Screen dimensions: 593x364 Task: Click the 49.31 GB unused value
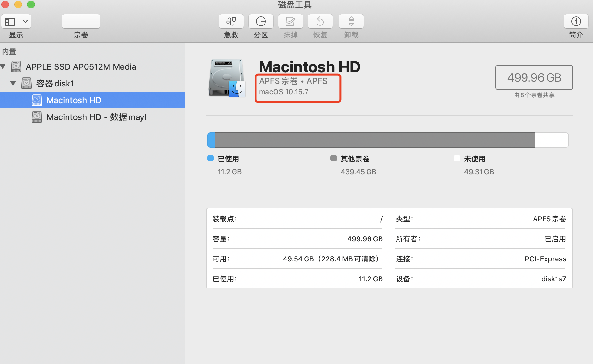point(479,172)
